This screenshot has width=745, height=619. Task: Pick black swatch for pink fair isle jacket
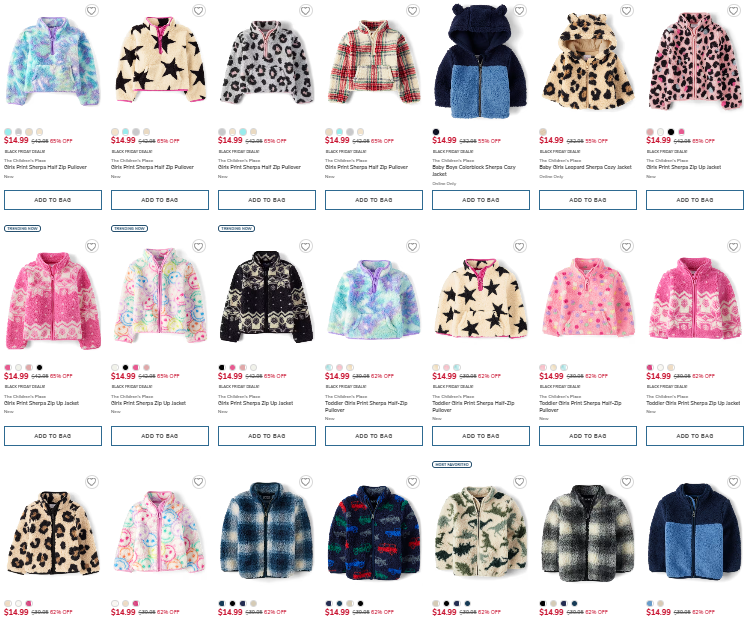(39, 367)
